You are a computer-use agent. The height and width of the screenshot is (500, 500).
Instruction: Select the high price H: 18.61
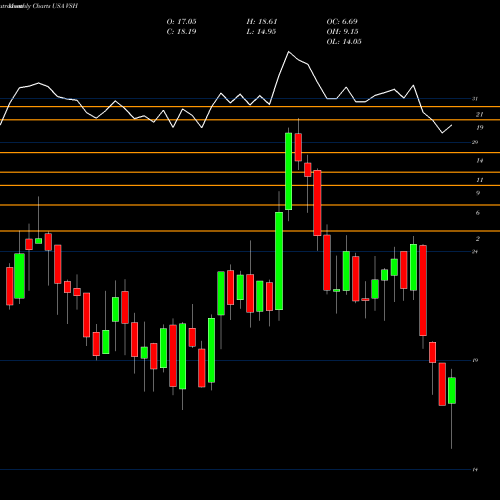click(262, 22)
